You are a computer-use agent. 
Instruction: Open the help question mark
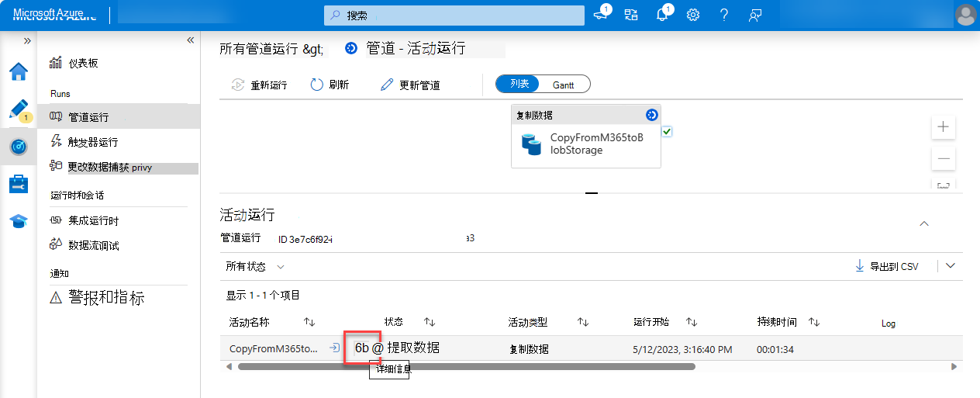tap(723, 15)
